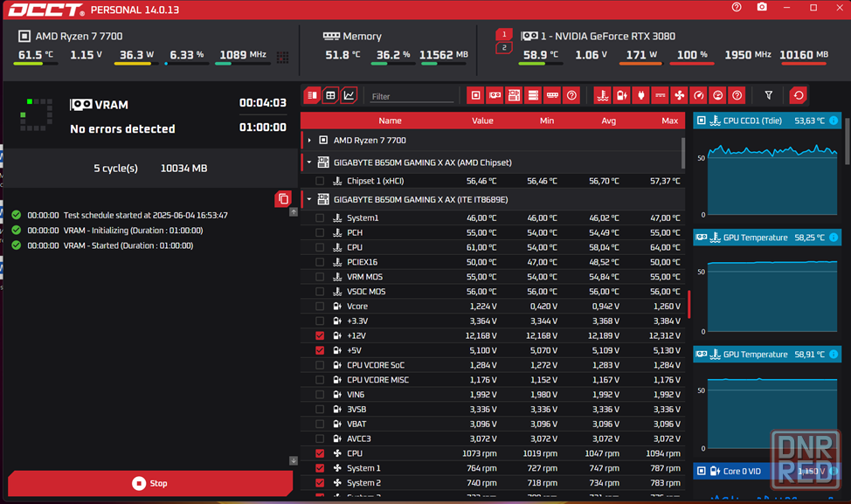
Task: Sort table by Avg column header
Action: (x=608, y=121)
